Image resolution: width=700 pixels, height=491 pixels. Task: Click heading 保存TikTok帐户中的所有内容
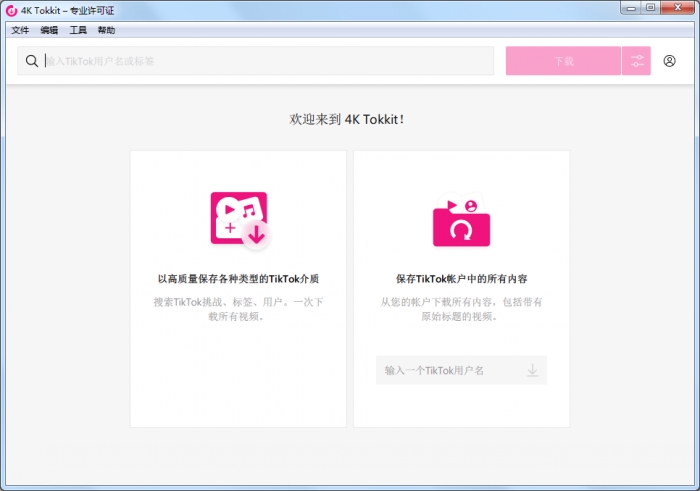(462, 279)
